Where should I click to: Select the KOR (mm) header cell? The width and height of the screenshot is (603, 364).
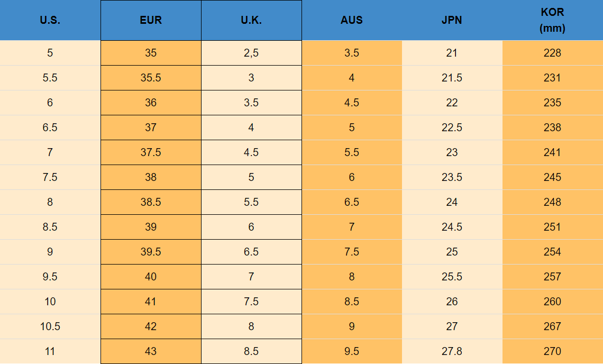(x=553, y=20)
